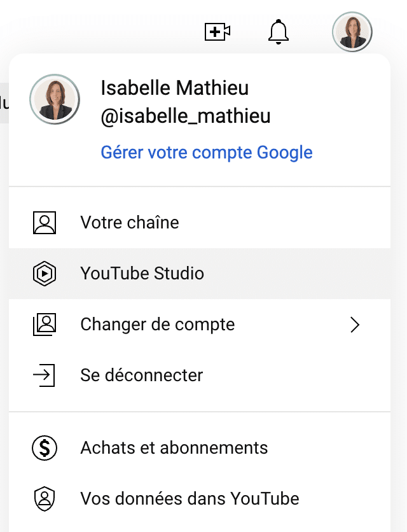
Task: Click the create video camera icon
Action: pyautogui.click(x=217, y=31)
